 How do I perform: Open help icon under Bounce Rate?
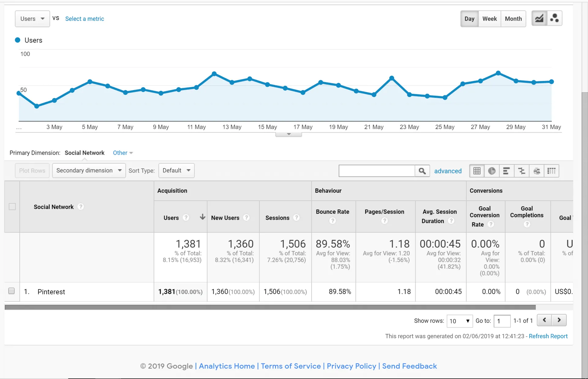[x=333, y=221]
